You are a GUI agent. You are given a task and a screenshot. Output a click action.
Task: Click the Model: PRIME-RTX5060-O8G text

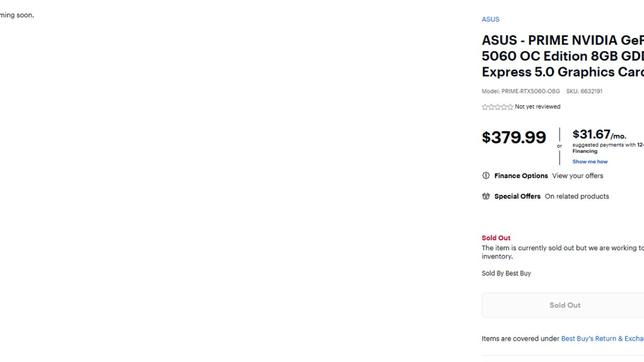(521, 91)
